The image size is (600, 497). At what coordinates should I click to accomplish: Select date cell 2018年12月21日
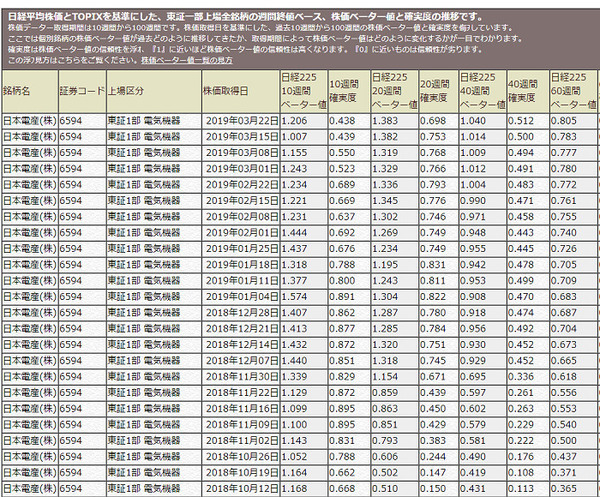(x=241, y=329)
